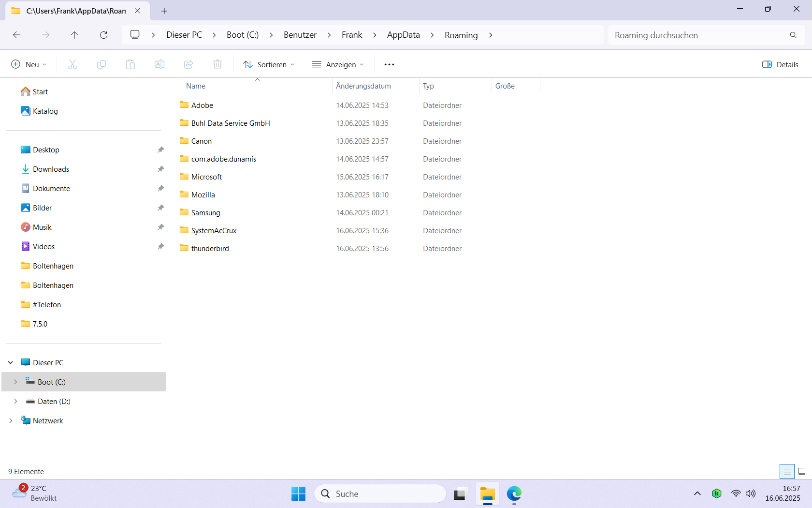The height and width of the screenshot is (508, 812).
Task: Switch to large thumbnails view button
Action: (x=802, y=471)
